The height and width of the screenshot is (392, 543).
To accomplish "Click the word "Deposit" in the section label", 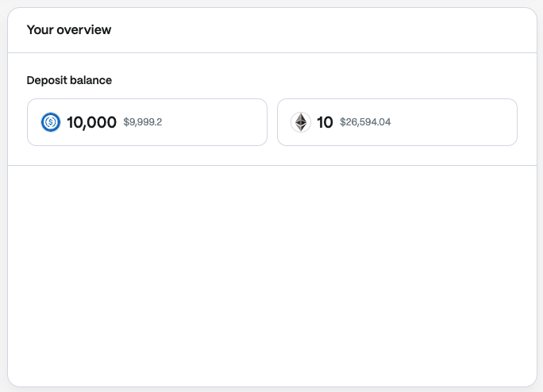I will 47,80.
